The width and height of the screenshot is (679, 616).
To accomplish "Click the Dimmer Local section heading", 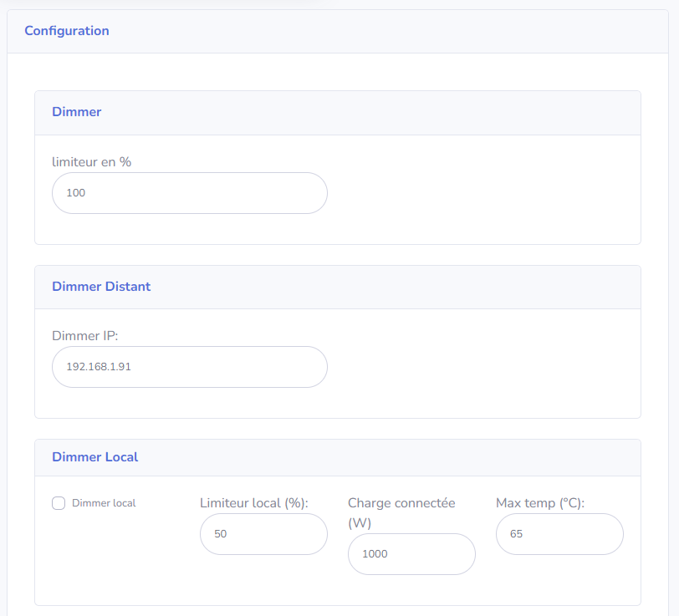I will click(x=95, y=457).
